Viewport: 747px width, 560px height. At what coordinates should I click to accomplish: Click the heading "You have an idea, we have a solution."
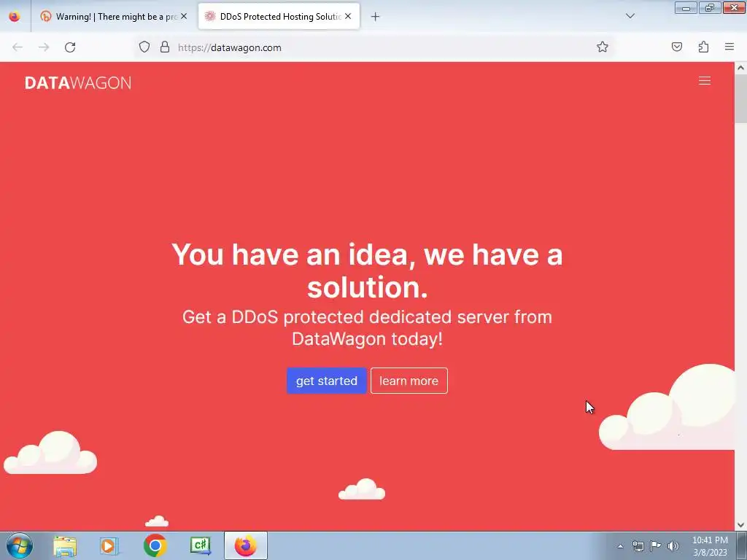pyautogui.click(x=368, y=271)
